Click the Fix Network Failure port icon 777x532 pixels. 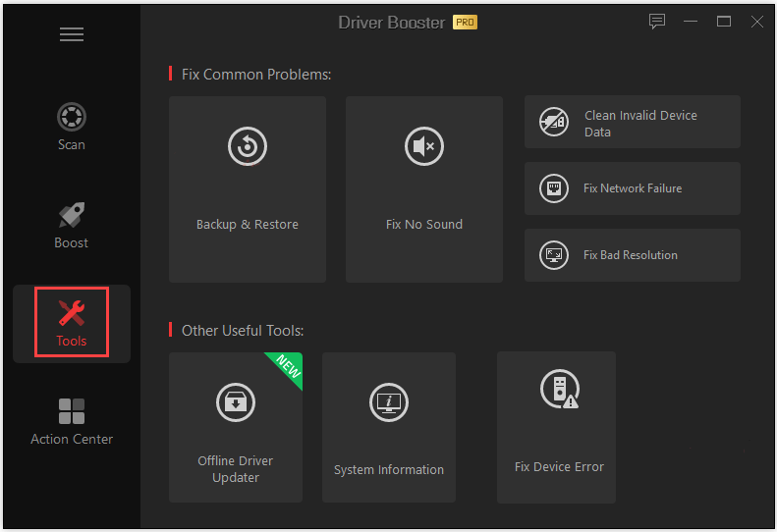coord(553,188)
